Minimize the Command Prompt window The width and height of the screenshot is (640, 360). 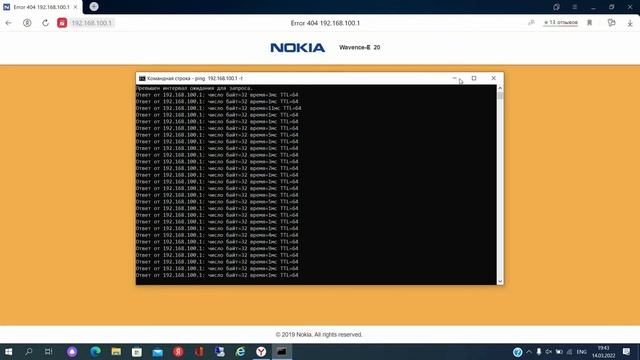[x=454, y=78]
